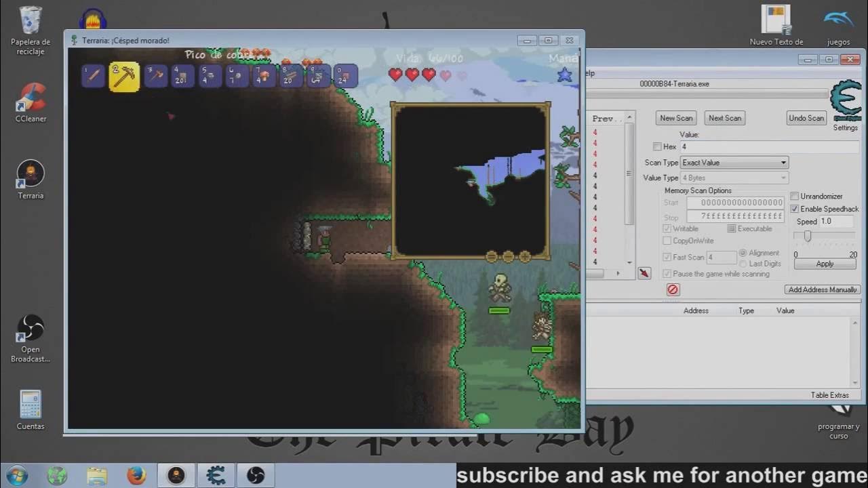Image resolution: width=868 pixels, height=488 pixels.
Task: Click the Value column header in address table
Action: pyautogui.click(x=785, y=310)
